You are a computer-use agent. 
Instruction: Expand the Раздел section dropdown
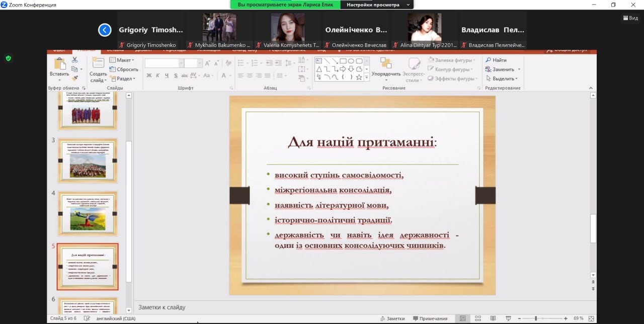(x=124, y=79)
